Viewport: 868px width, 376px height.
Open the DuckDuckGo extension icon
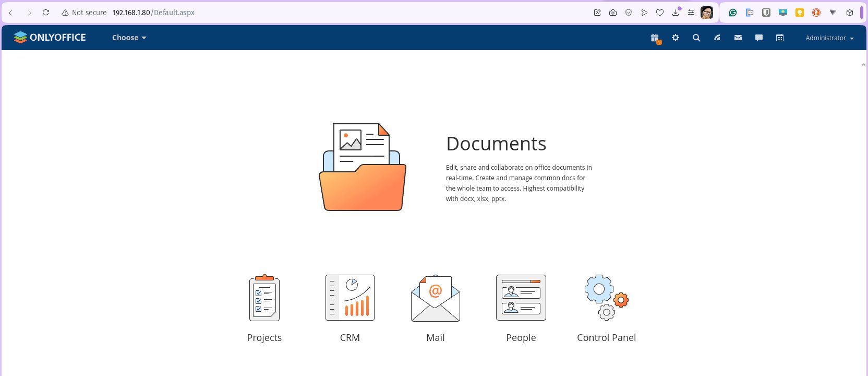point(816,13)
